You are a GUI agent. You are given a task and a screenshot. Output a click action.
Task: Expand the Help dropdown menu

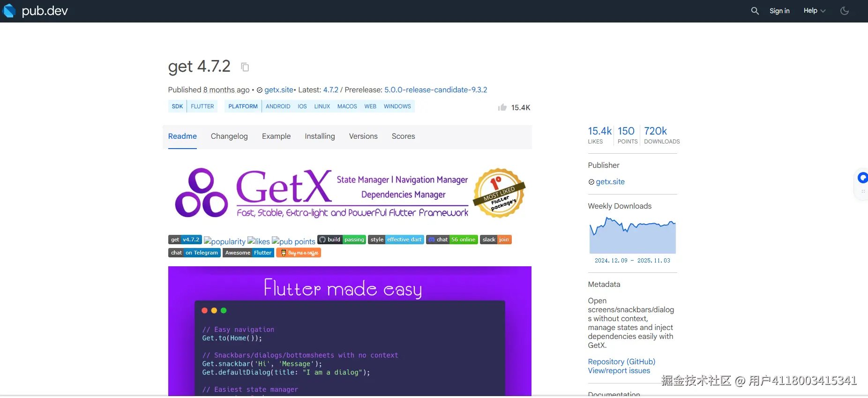815,11
